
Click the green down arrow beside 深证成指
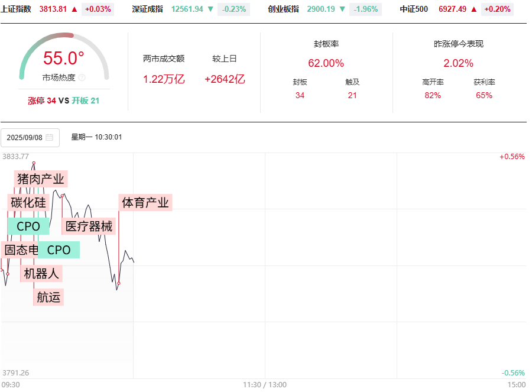click(x=210, y=9)
